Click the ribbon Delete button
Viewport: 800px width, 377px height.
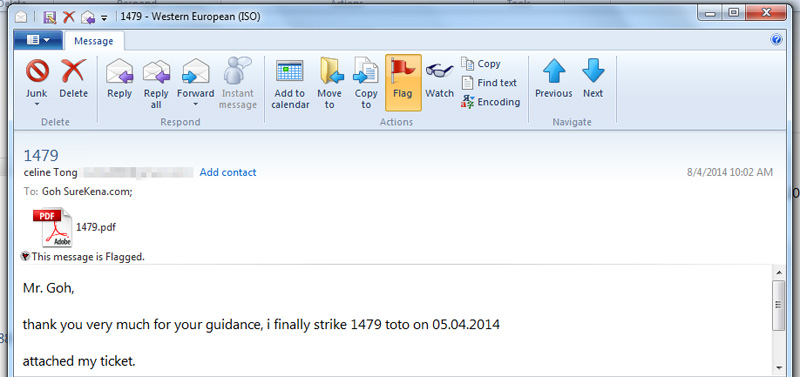point(73,79)
